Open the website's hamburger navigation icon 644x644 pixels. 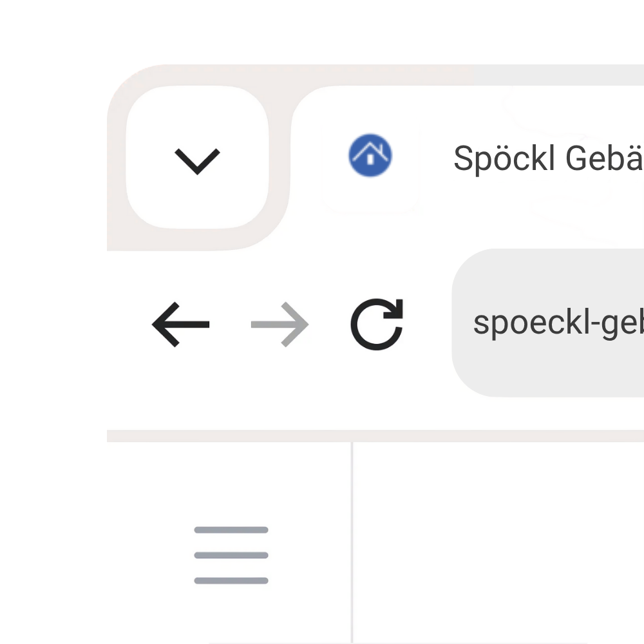point(230,555)
